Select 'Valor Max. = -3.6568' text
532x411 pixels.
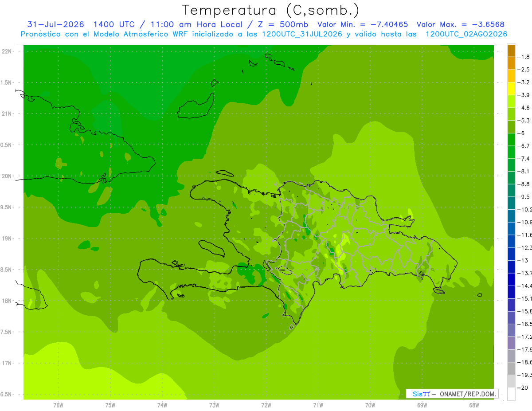tap(461, 24)
